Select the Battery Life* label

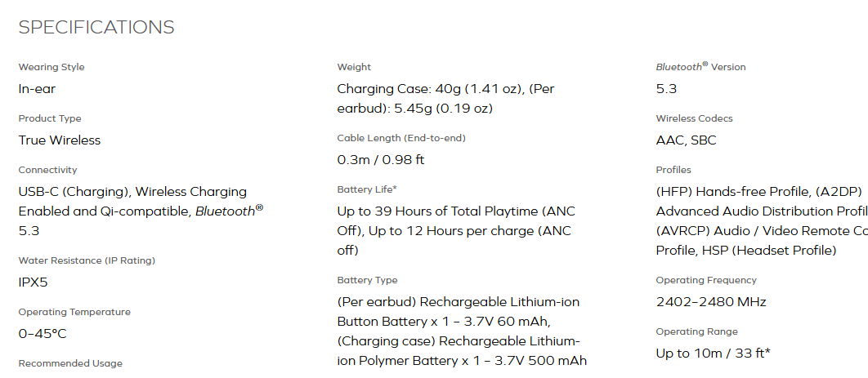pos(367,189)
